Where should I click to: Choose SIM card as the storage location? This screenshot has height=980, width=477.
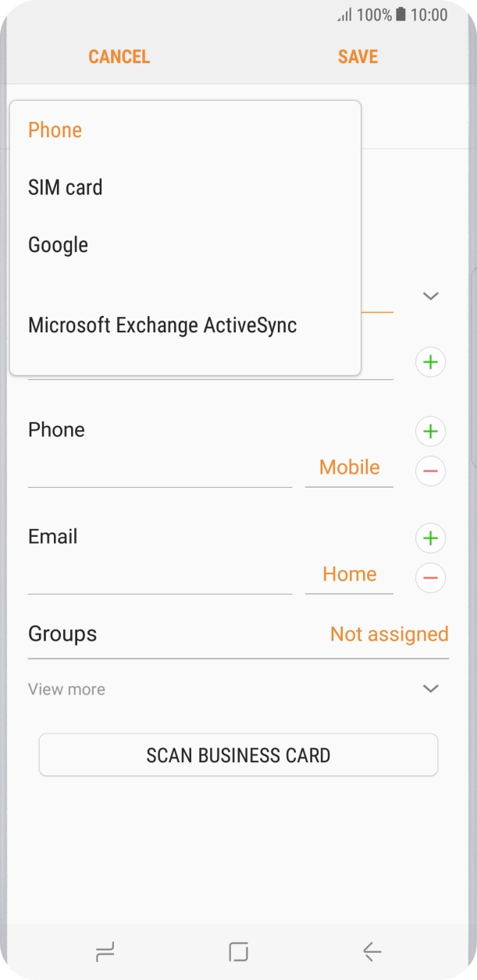[66, 188]
